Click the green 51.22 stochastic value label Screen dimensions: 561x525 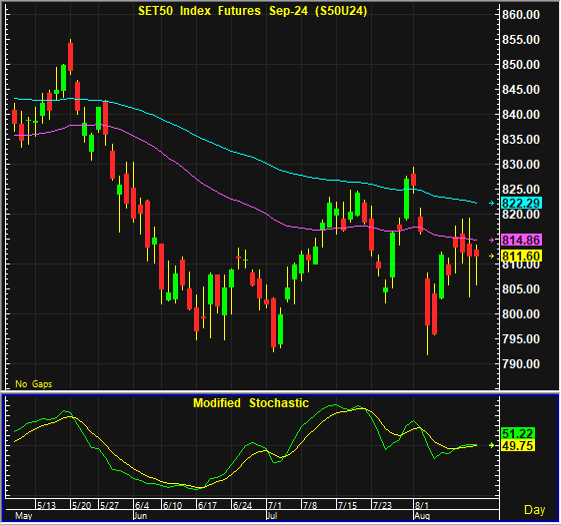[518, 434]
